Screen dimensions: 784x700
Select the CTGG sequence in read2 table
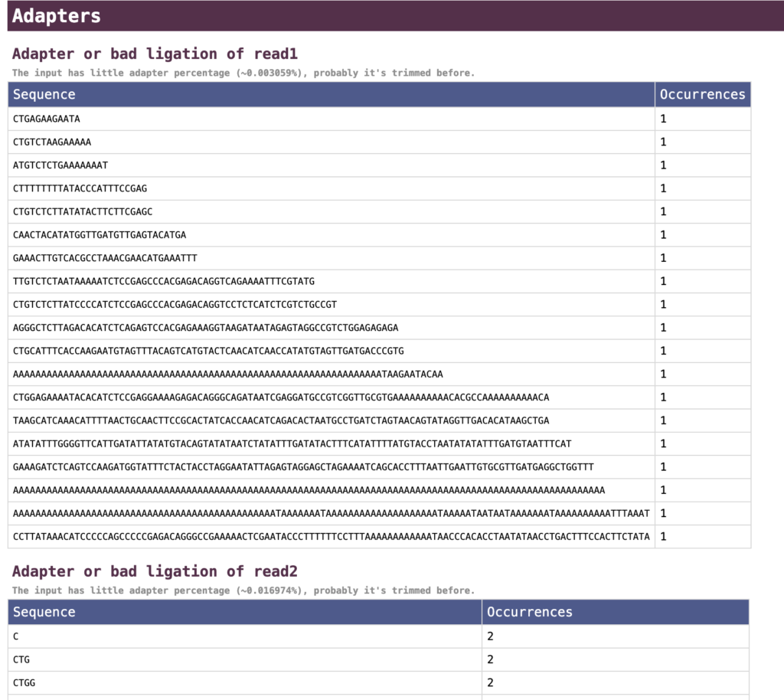coord(24,682)
